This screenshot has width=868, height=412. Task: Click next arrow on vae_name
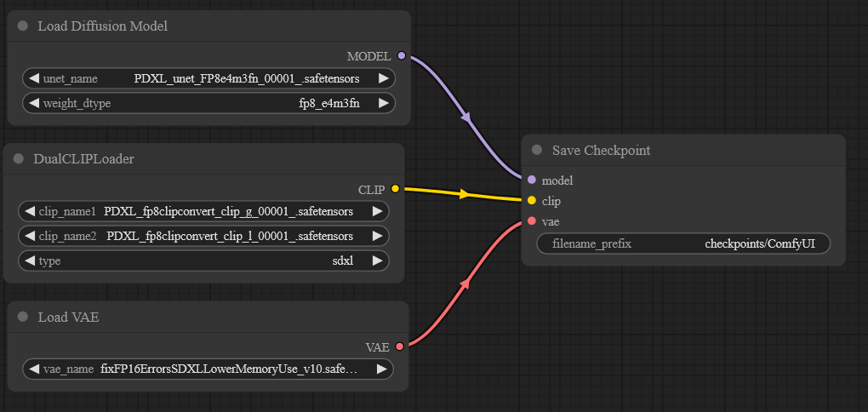click(382, 369)
